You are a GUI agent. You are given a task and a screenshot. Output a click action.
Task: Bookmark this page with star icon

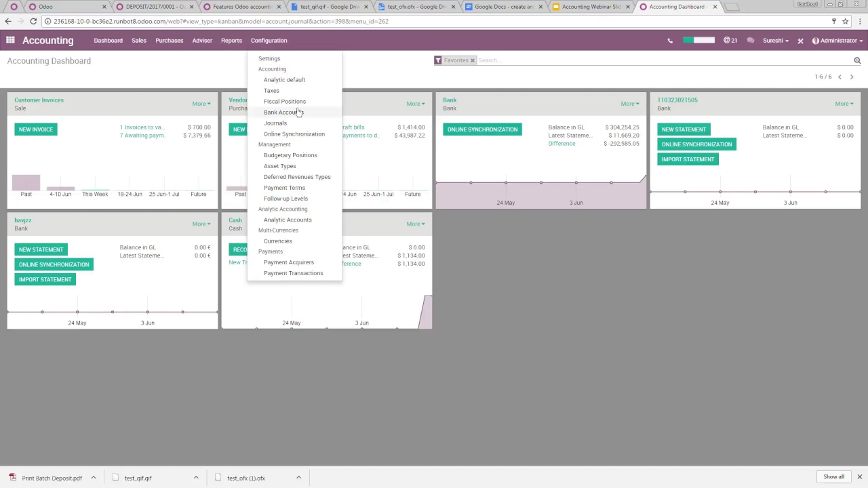coord(845,21)
